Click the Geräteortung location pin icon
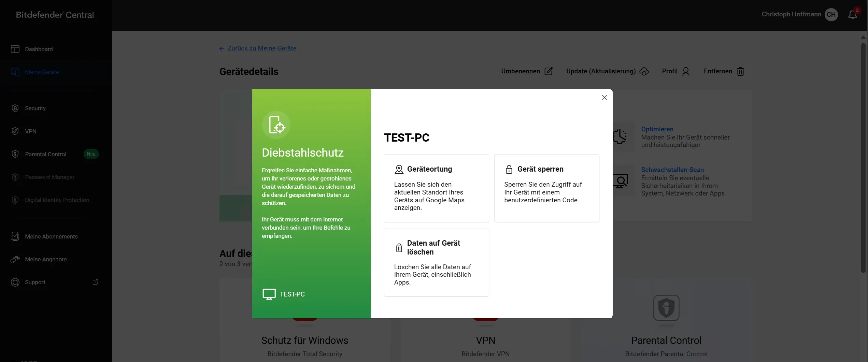 click(x=399, y=169)
